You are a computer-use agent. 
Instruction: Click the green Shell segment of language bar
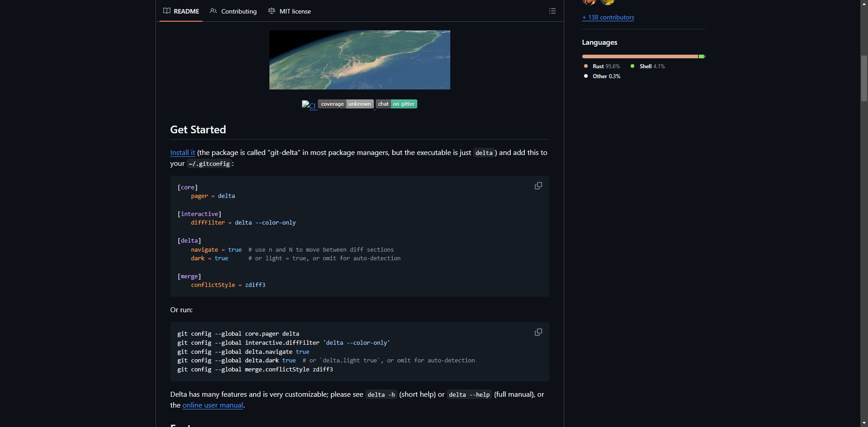(702, 56)
